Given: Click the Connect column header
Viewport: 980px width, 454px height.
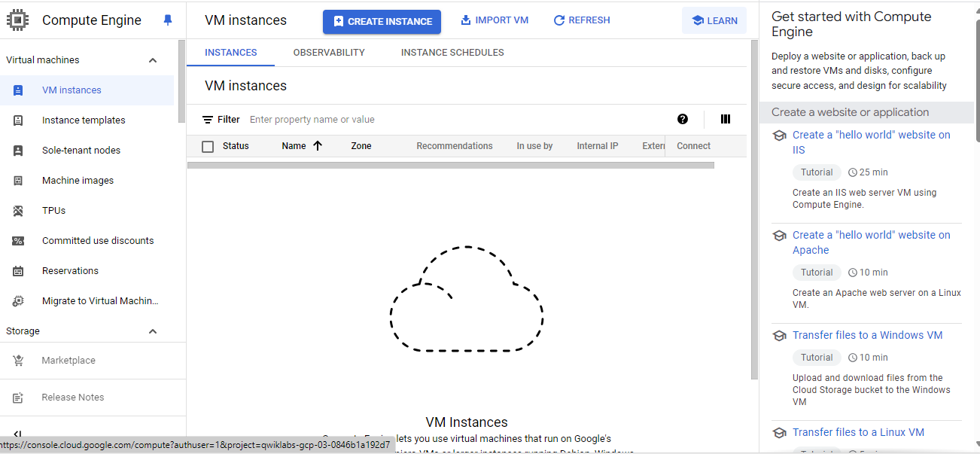Looking at the screenshot, I should [693, 146].
